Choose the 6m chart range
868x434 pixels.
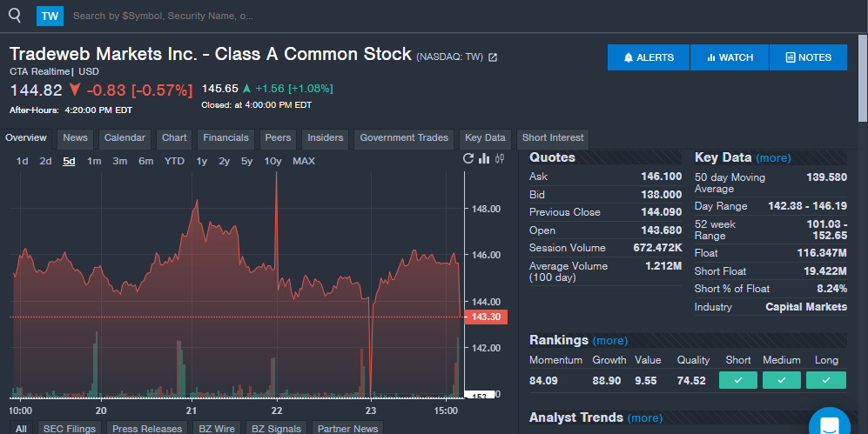(x=145, y=162)
